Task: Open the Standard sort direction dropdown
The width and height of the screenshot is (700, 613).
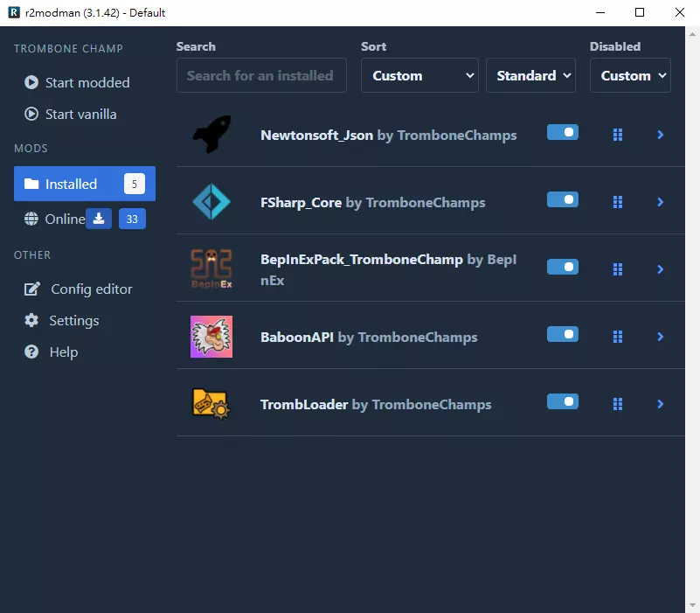Action: point(530,75)
